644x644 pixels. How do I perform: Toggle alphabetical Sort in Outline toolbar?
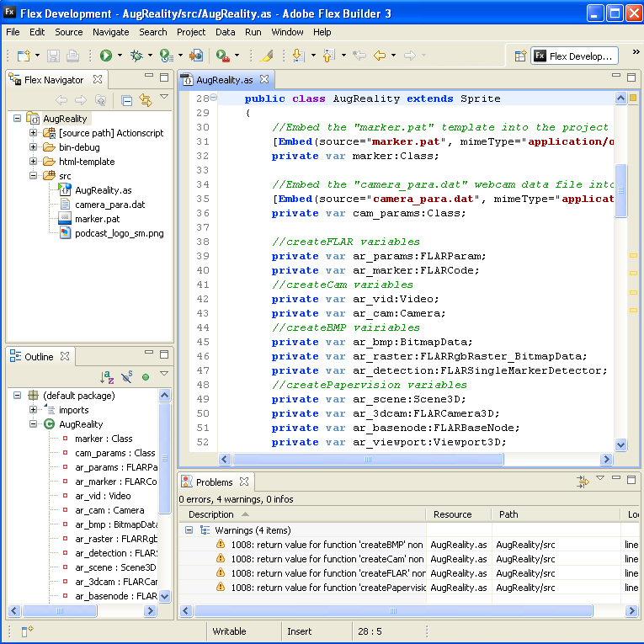tap(107, 377)
